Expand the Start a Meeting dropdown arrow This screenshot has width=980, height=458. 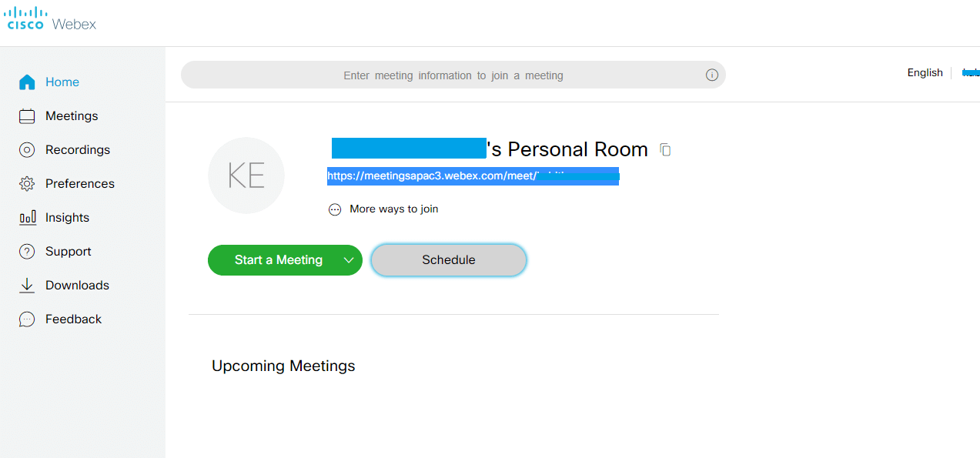pos(349,260)
